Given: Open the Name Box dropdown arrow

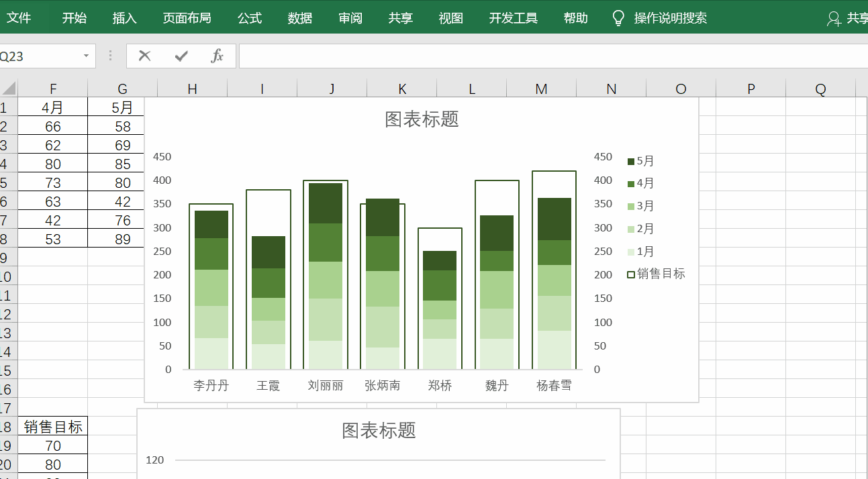Looking at the screenshot, I should click(86, 56).
